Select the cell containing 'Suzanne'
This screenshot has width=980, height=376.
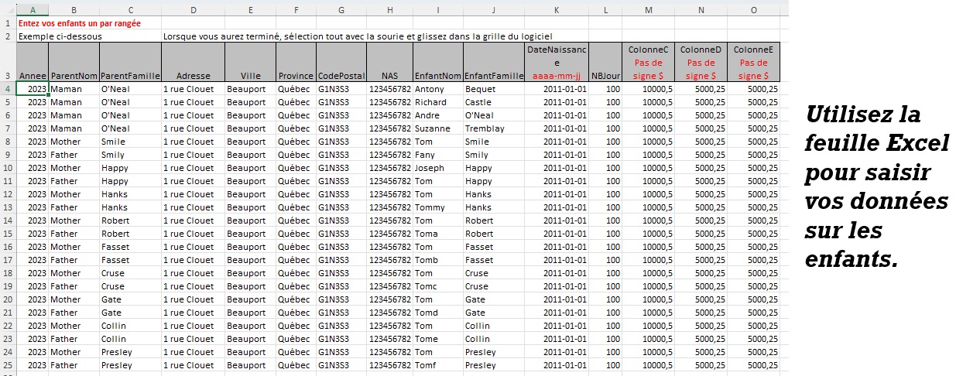tap(437, 128)
